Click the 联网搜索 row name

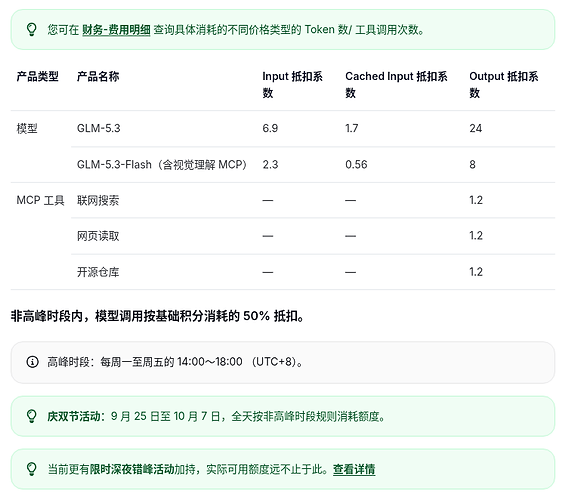98,200
